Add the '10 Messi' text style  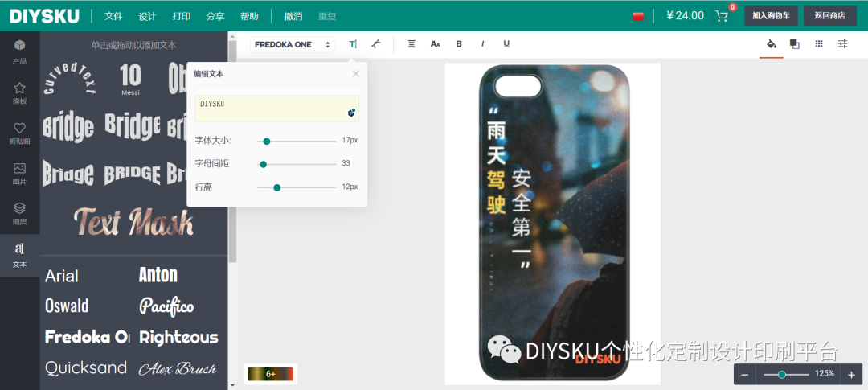point(131,80)
